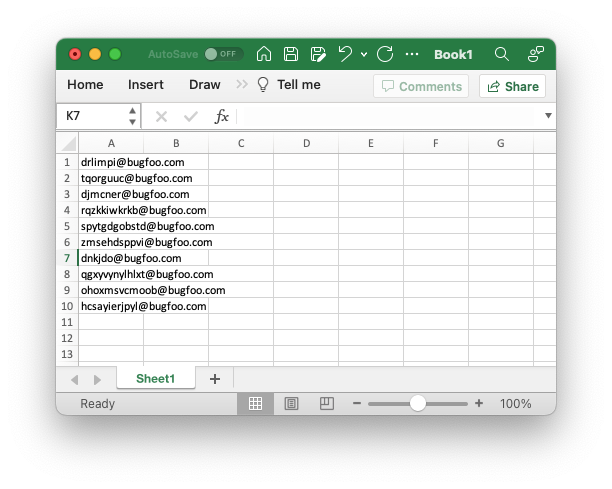
Task: Click the Redo circular arrow icon
Action: tap(385, 54)
